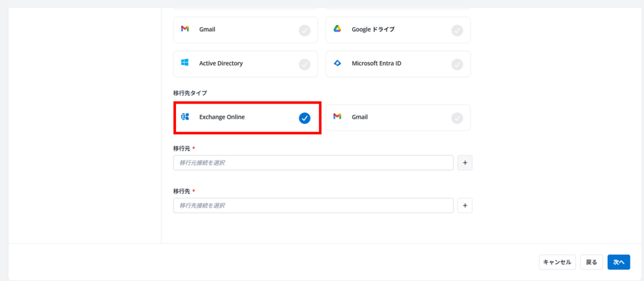644x281 pixels.
Task: Select the Gmail destination type checkmark
Action: click(457, 118)
